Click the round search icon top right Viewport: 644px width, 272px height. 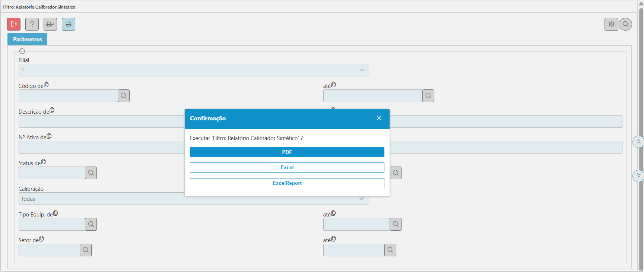click(625, 24)
